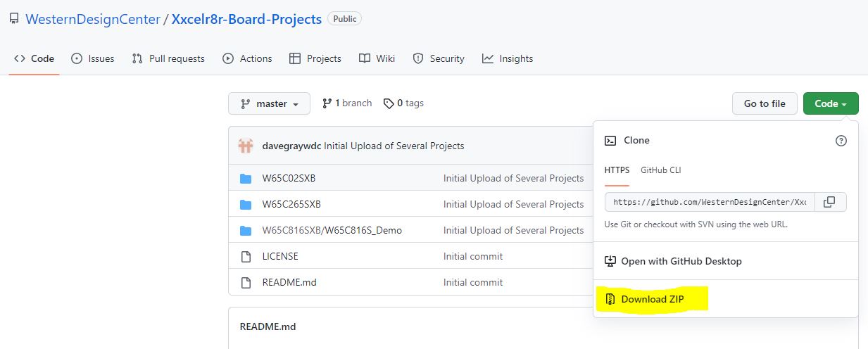868x349 pixels.
Task: View the 0 tags link
Action: pos(403,103)
